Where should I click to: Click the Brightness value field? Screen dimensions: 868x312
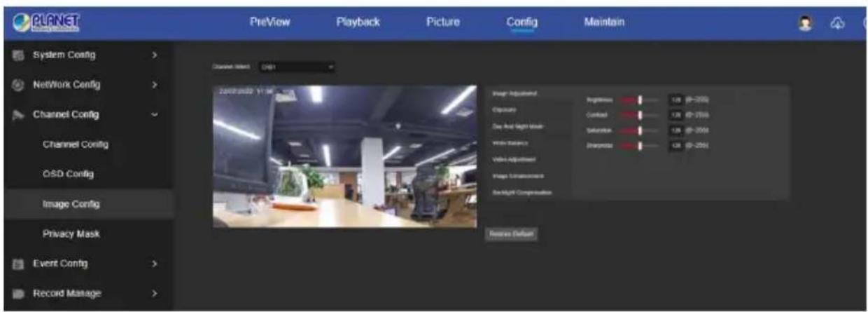675,100
